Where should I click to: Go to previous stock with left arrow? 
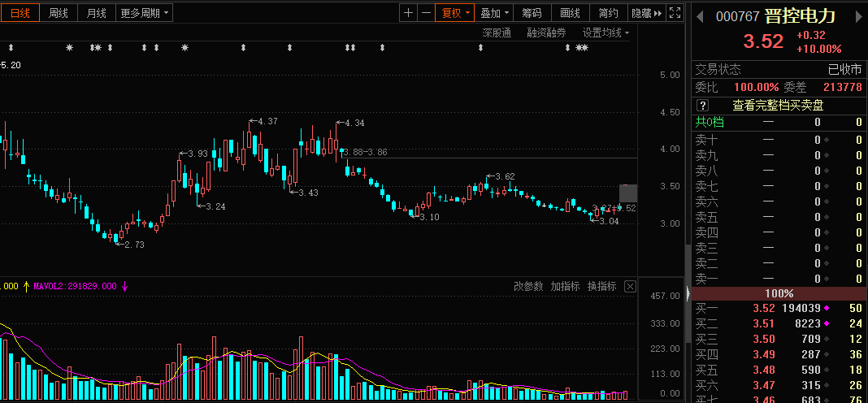pos(700,16)
